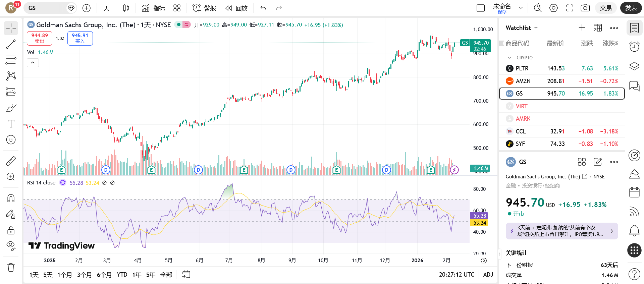Open the alerts panel clock icon
Screen dimensions: 644x284
pyautogui.click(x=634, y=47)
